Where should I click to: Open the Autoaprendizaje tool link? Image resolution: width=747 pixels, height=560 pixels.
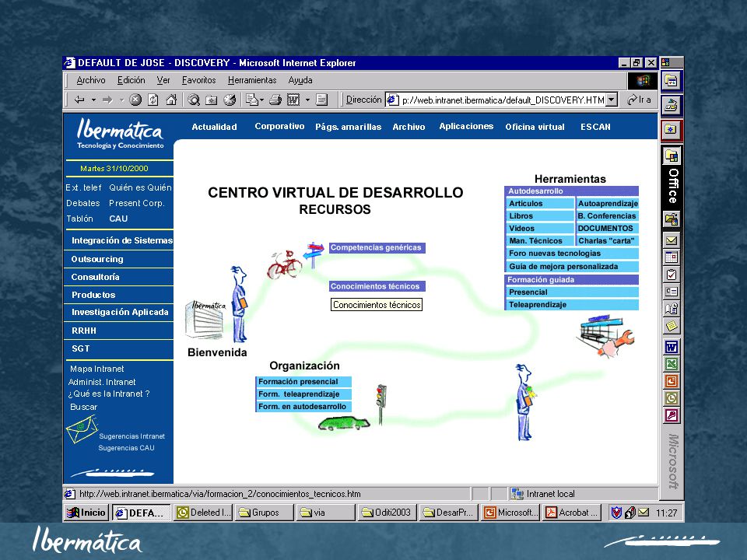(x=608, y=203)
